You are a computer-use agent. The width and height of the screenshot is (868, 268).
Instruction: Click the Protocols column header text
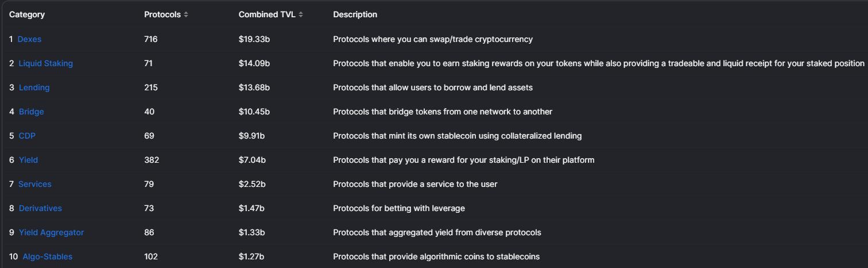click(x=162, y=14)
